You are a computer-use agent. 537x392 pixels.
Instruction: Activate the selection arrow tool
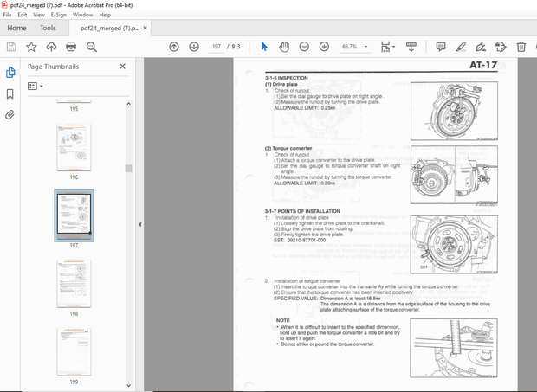coord(264,47)
